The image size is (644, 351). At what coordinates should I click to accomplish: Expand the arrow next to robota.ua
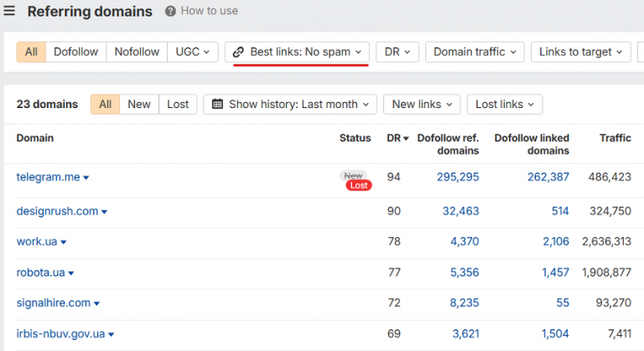point(71,273)
